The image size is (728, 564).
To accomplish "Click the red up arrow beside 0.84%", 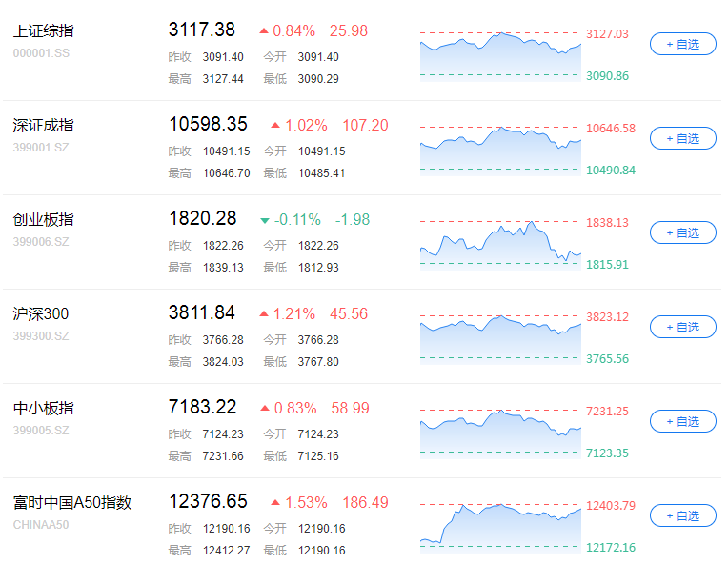I will [x=264, y=31].
